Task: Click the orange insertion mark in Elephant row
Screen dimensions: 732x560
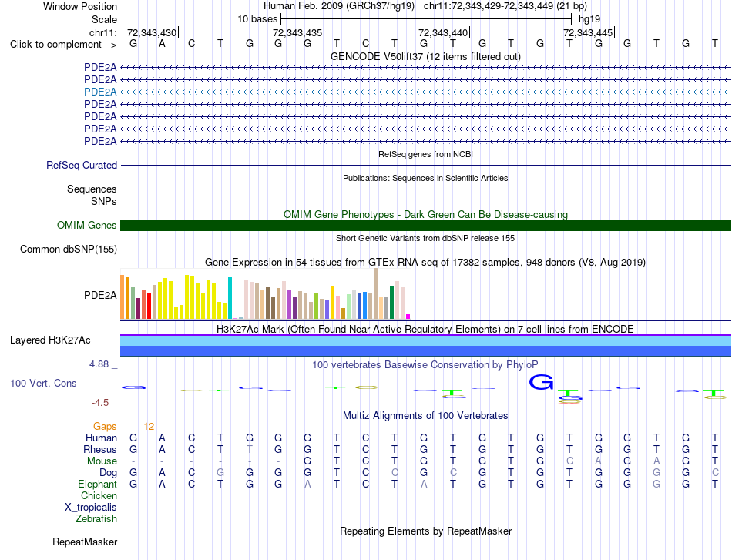Action: tap(149, 484)
